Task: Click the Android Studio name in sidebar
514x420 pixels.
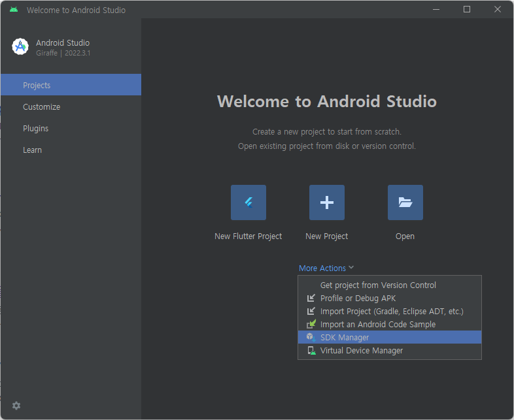Action: [63, 42]
